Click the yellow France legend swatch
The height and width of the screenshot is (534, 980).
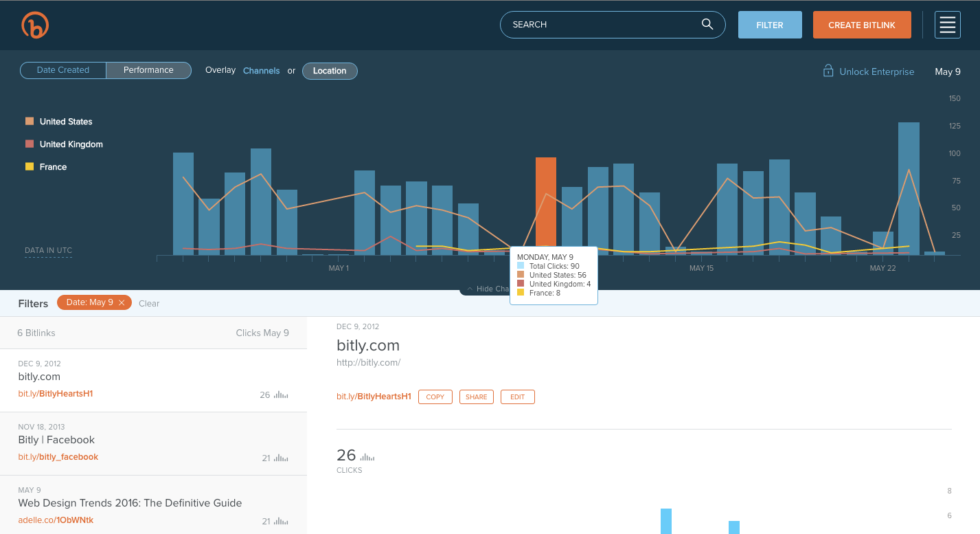coord(29,167)
